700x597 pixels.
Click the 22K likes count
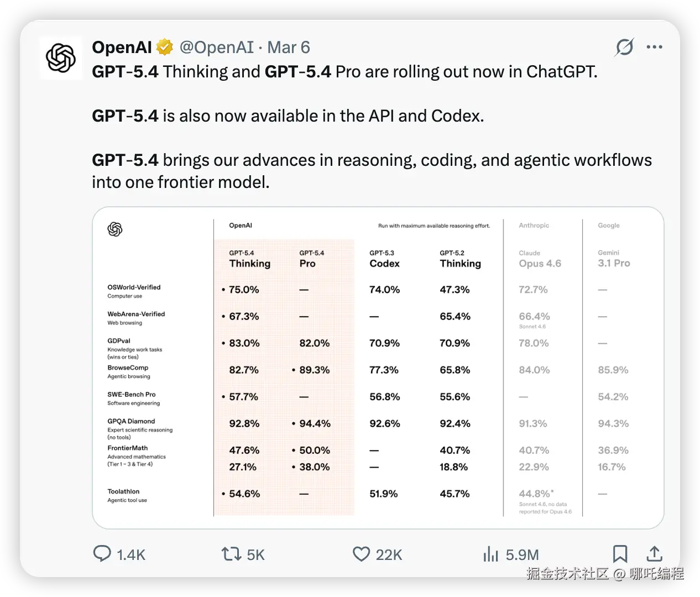[x=389, y=554]
